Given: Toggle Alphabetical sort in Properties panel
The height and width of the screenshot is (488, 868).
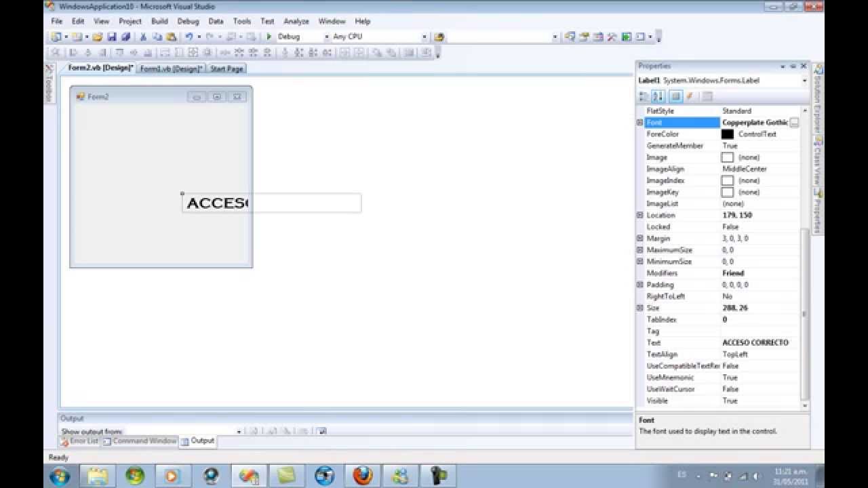Looking at the screenshot, I should click(658, 96).
